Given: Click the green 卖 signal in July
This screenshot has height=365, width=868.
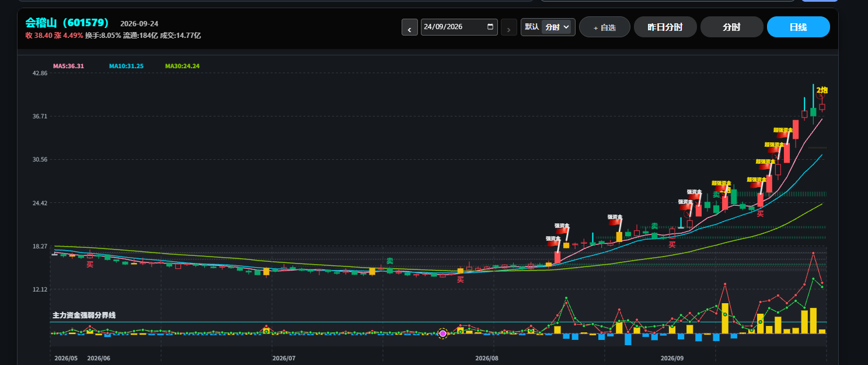Looking at the screenshot, I should coord(389,261).
